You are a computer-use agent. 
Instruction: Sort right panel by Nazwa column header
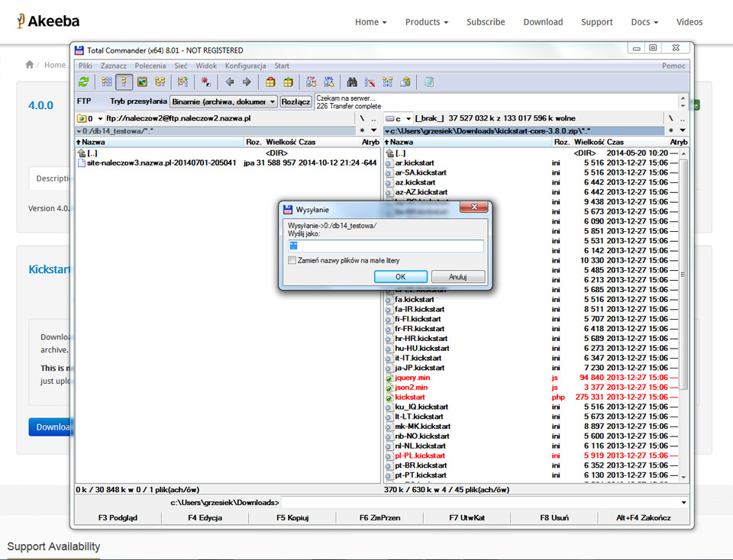[467, 142]
